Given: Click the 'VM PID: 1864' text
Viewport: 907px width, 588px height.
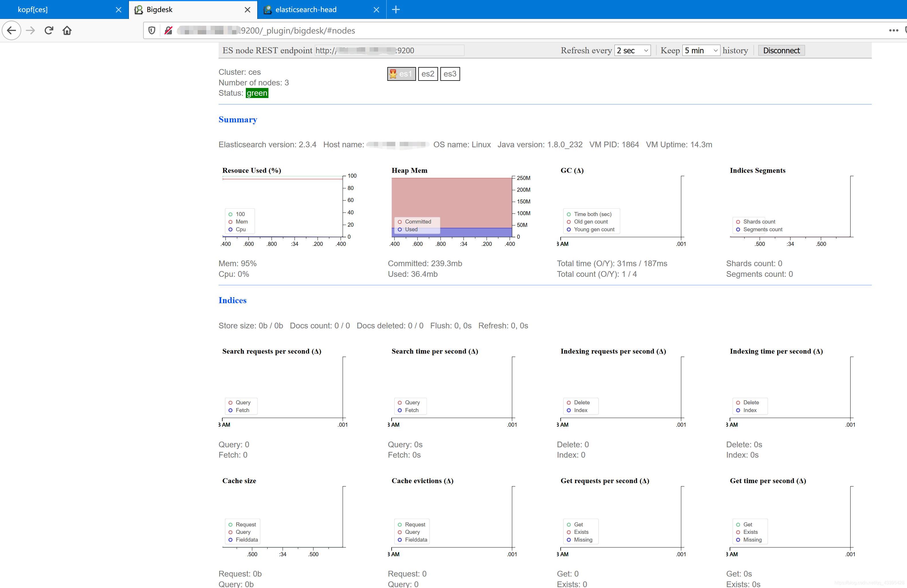Looking at the screenshot, I should point(614,144).
